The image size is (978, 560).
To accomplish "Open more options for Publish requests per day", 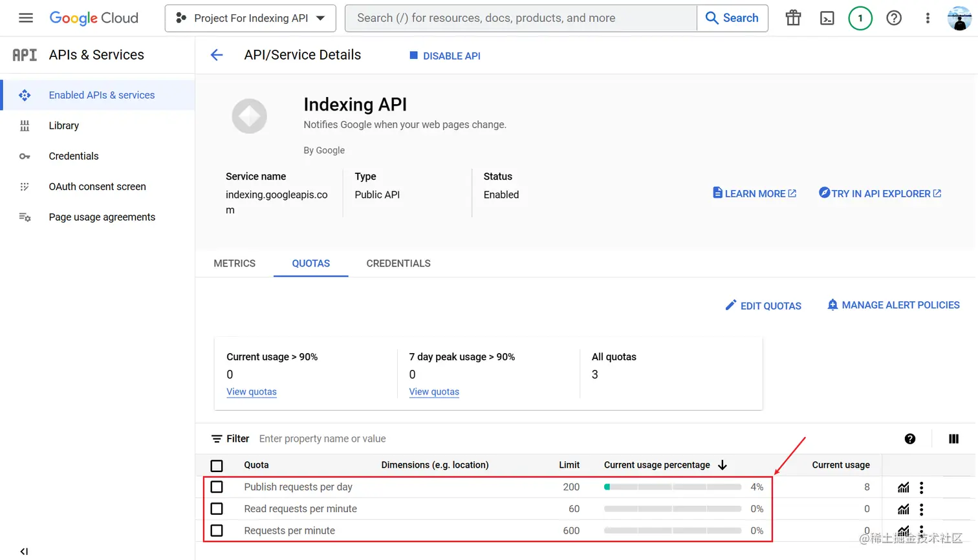I will click(x=922, y=488).
